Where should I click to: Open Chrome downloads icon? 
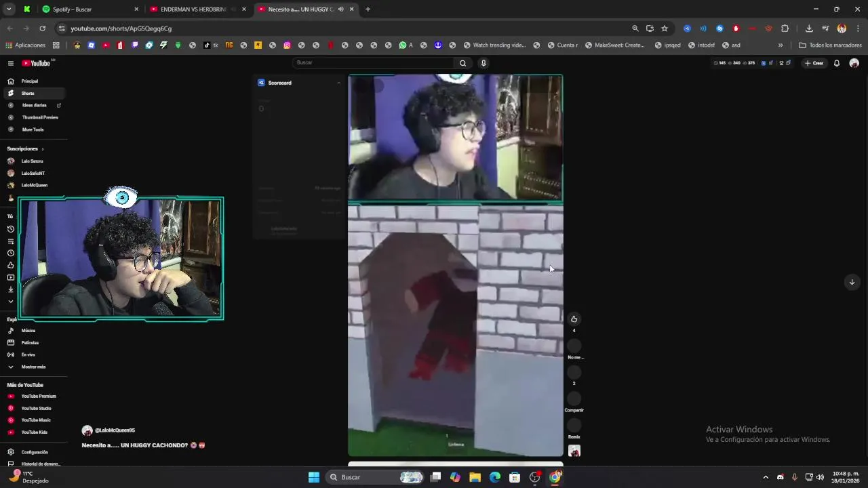click(x=809, y=28)
